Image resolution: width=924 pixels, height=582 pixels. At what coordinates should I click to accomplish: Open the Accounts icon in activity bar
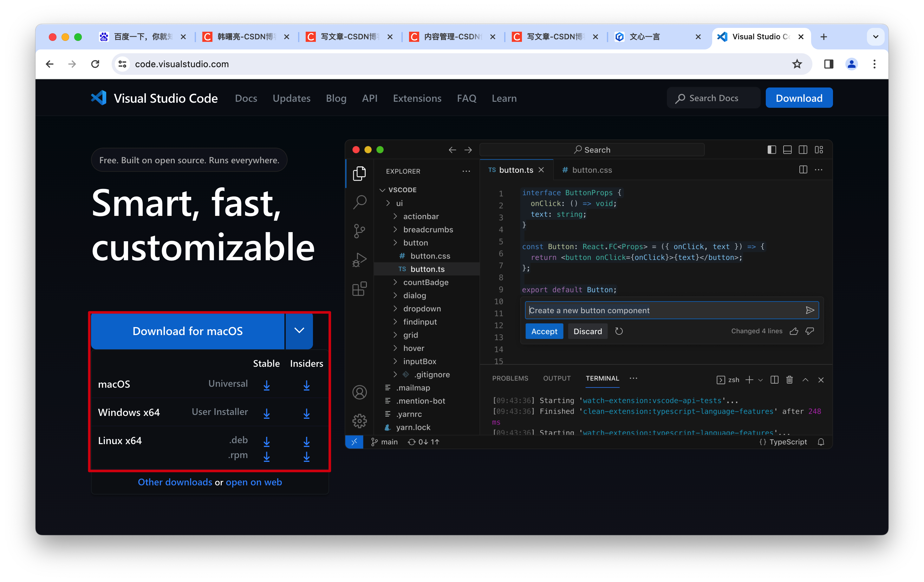pyautogui.click(x=359, y=392)
